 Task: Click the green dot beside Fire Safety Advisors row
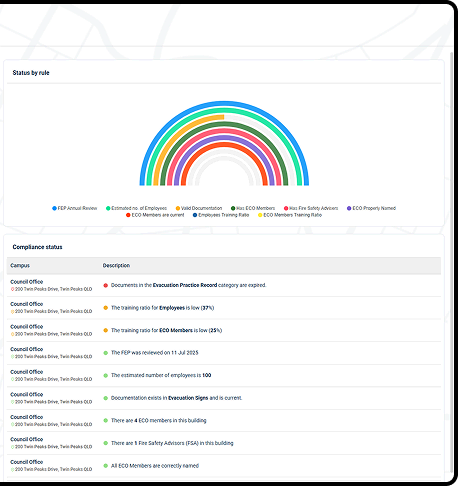(x=106, y=443)
